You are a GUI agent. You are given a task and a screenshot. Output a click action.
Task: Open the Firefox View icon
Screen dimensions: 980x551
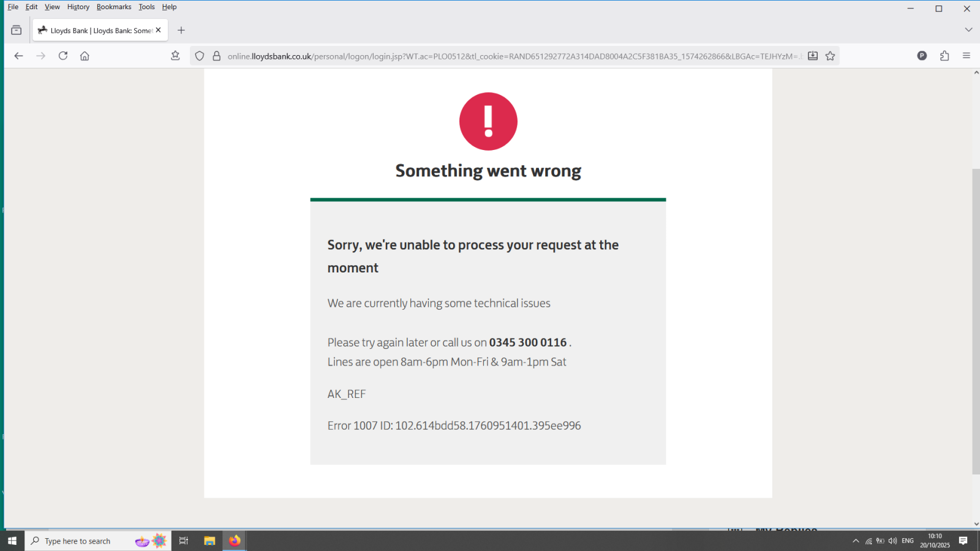click(17, 30)
